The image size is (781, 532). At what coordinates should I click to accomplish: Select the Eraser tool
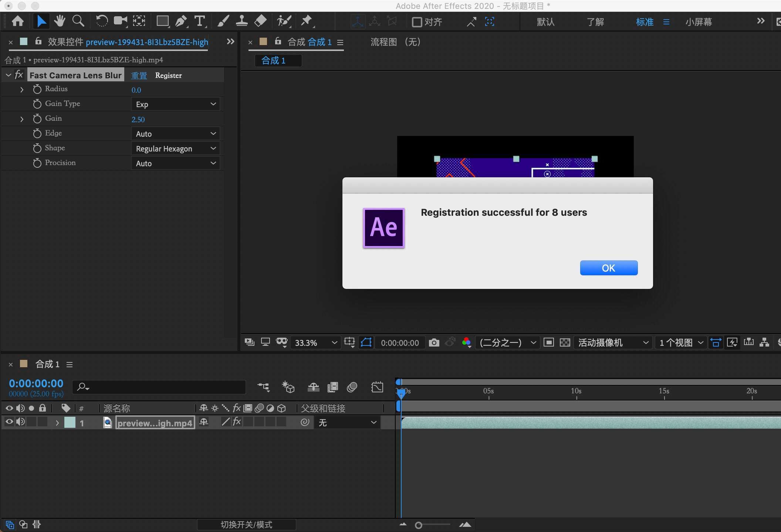tap(260, 21)
